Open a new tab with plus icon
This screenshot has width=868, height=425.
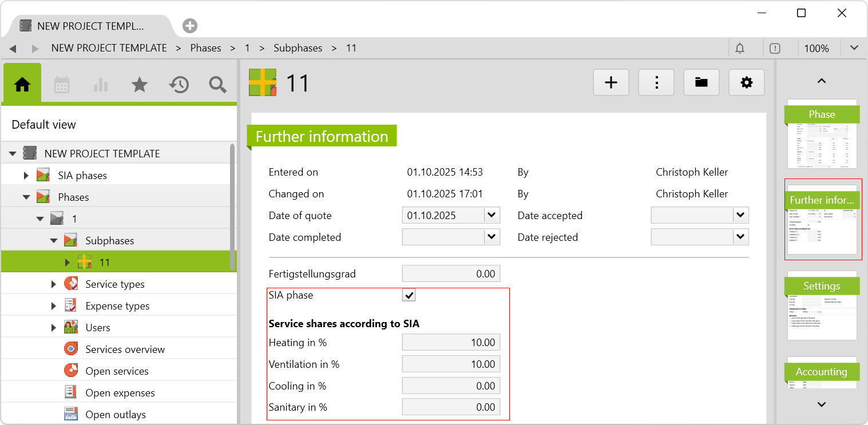(190, 26)
